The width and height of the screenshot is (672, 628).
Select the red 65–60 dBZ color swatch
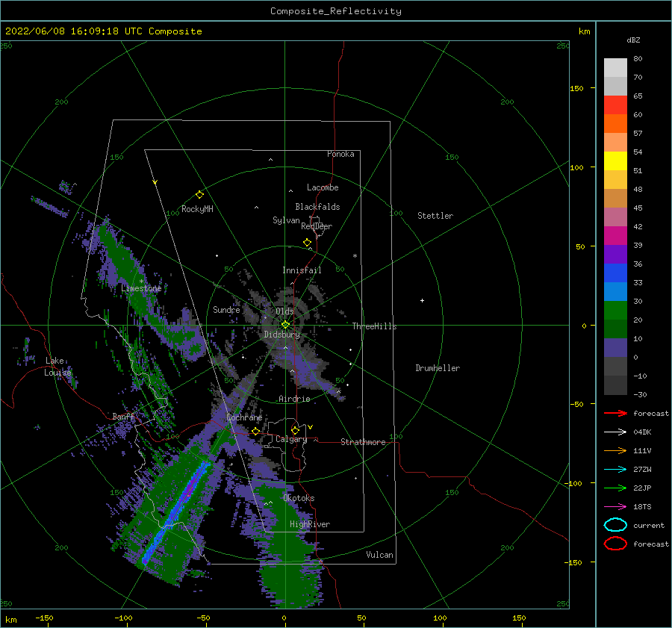(x=615, y=105)
